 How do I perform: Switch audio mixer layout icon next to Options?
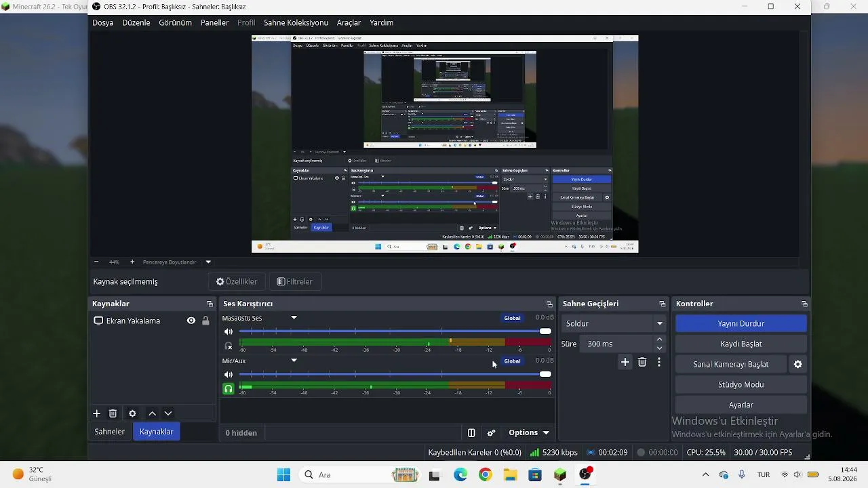[471, 432]
